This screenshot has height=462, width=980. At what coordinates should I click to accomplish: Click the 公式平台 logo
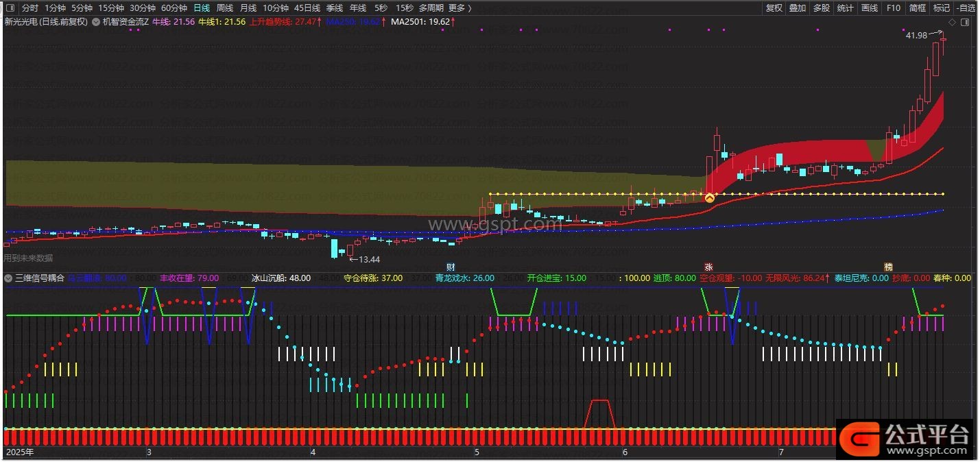[905, 438]
